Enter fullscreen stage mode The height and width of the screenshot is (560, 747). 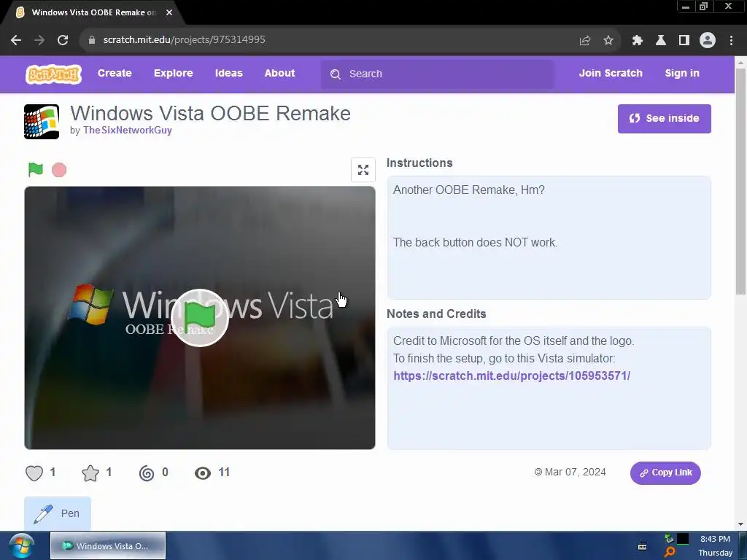[363, 170]
